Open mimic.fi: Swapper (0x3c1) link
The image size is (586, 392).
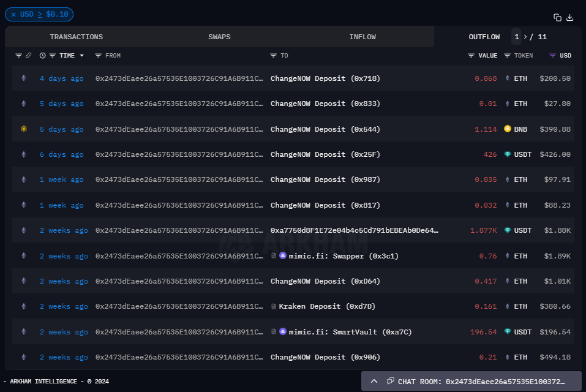point(344,256)
